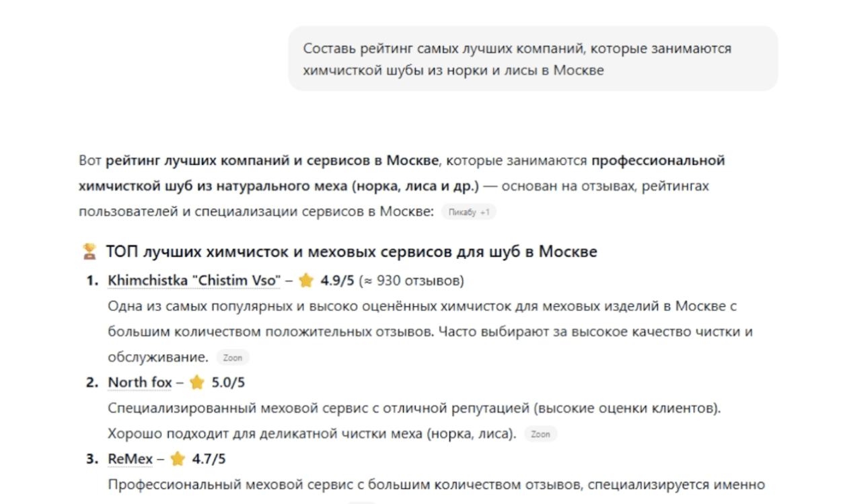Click the 5.0/5 rating for North fox
The width and height of the screenshot is (841, 504).
(x=228, y=383)
